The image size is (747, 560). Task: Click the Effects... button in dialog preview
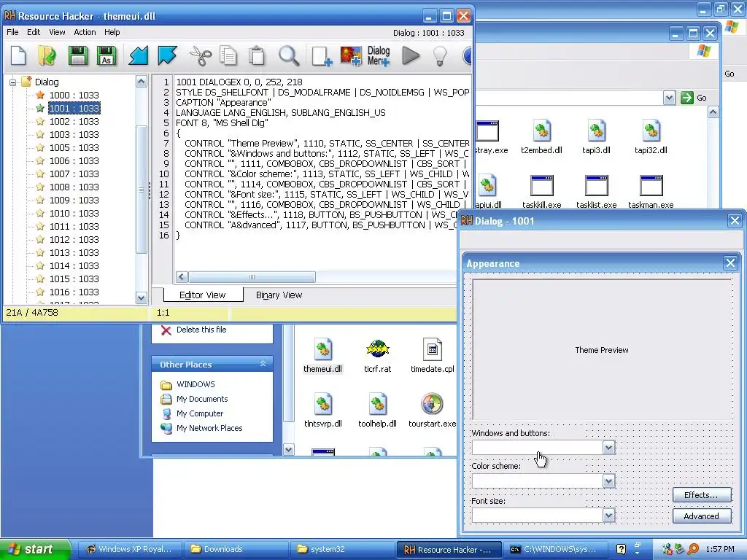click(x=701, y=495)
